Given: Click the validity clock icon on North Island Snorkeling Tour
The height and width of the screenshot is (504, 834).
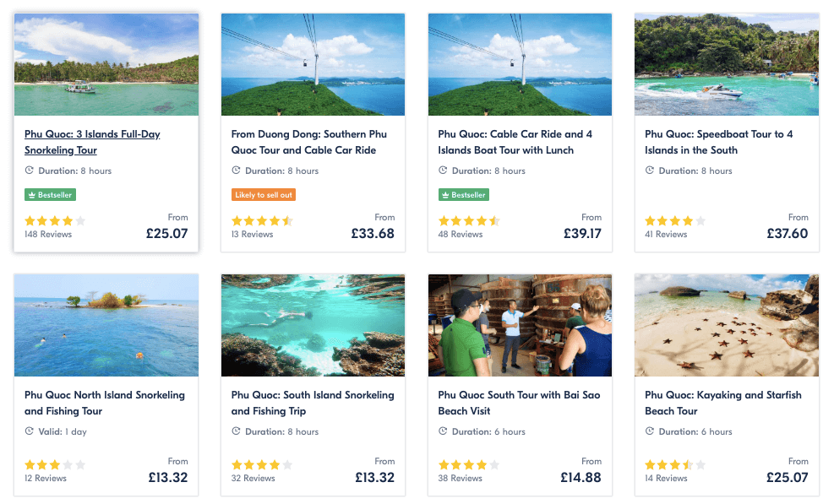Looking at the screenshot, I should click(x=28, y=431).
